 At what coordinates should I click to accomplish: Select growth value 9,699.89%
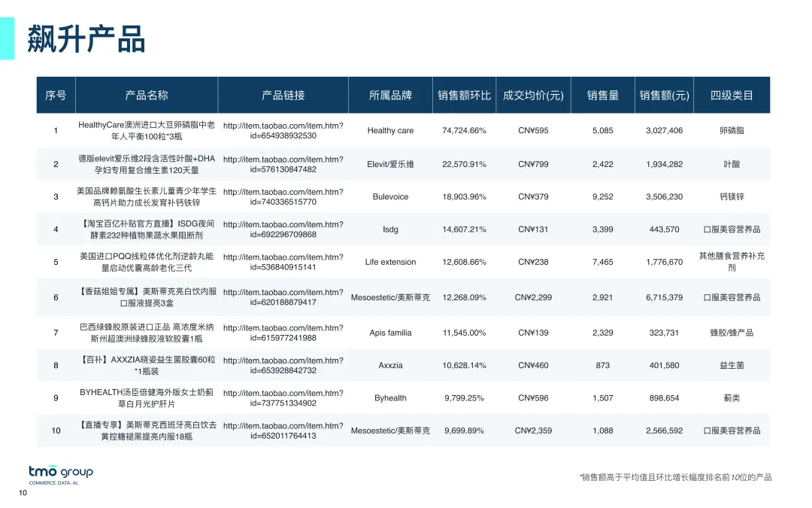tap(464, 430)
